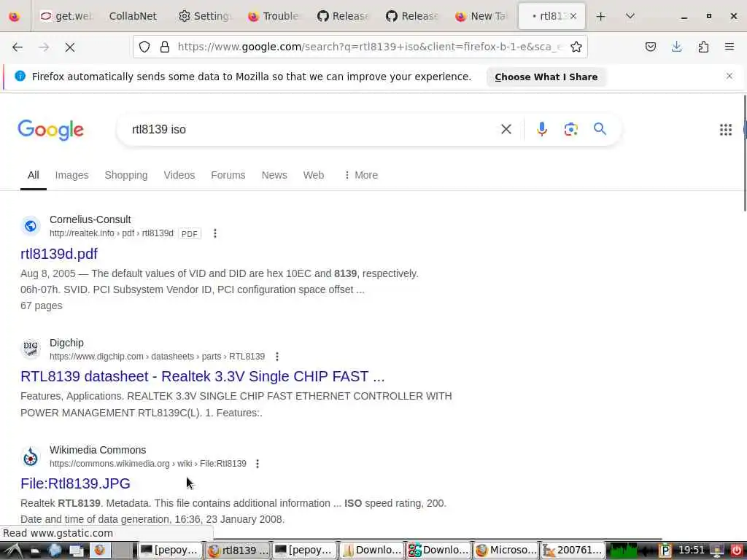Switch to the Settings tab
Viewport: 747px width, 560px height.
(204, 16)
